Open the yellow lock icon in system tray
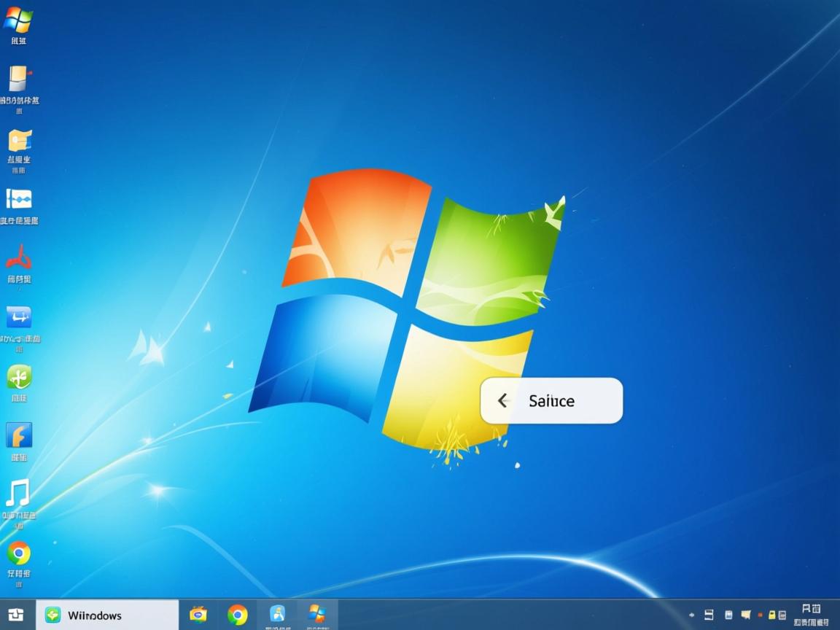The height and width of the screenshot is (630, 840). [x=771, y=615]
